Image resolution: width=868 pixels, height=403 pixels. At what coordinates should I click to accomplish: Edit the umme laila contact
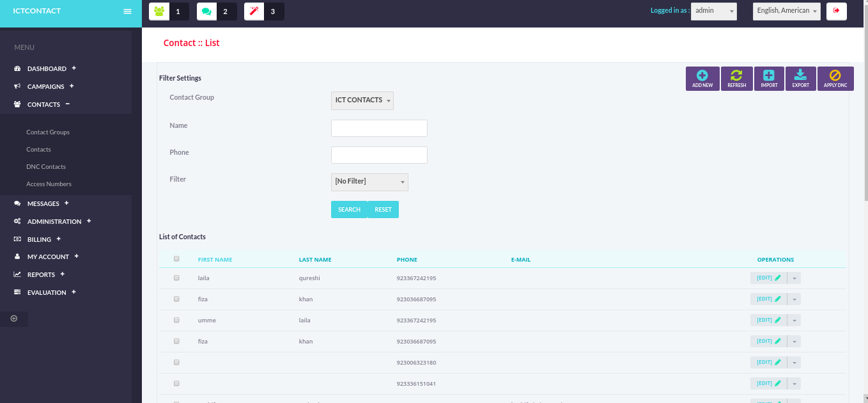768,320
